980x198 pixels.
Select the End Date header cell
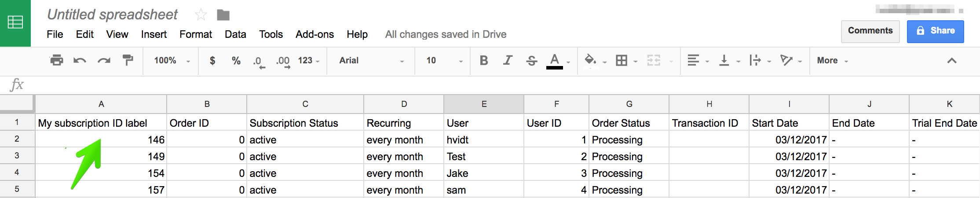point(869,123)
